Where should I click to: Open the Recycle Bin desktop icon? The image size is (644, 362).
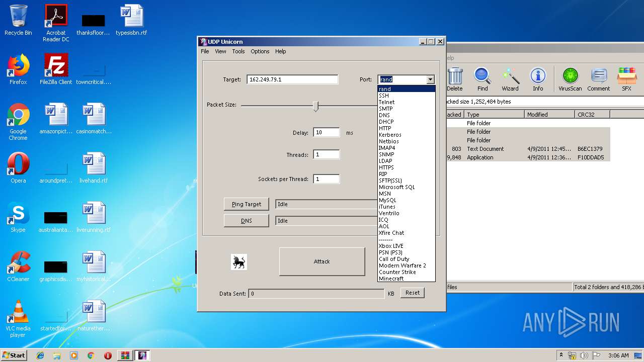coord(18,20)
